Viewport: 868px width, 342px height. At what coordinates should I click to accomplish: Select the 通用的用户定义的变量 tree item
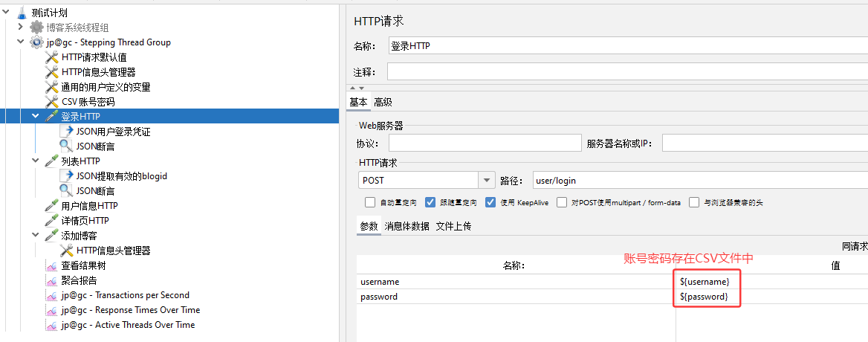click(106, 87)
